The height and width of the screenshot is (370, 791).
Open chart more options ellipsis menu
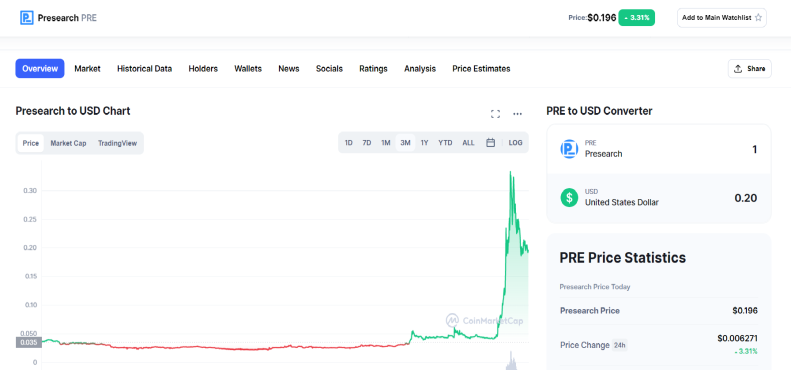click(x=517, y=114)
